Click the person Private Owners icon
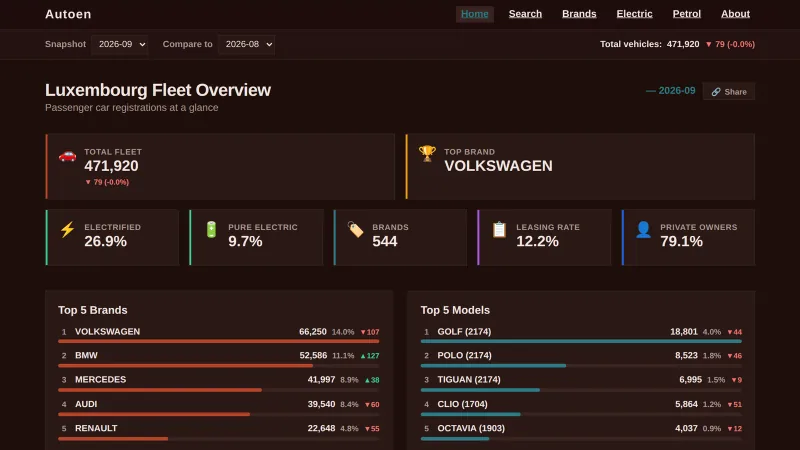Screen dimensions: 800x450 [x=643, y=230]
